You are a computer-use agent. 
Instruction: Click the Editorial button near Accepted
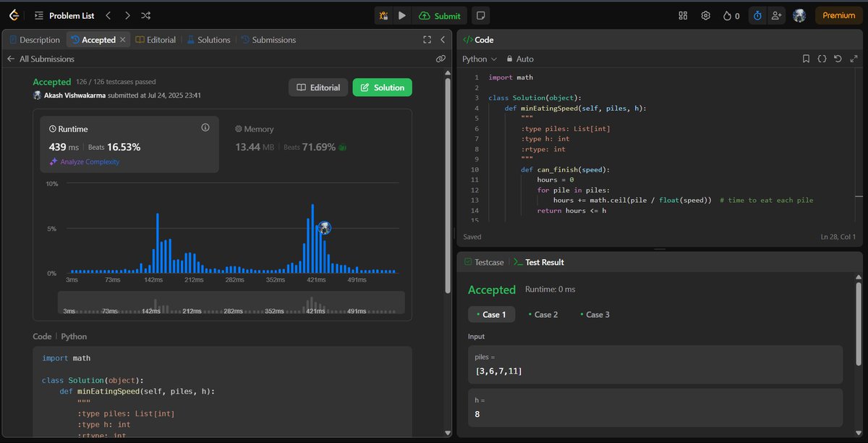click(318, 88)
